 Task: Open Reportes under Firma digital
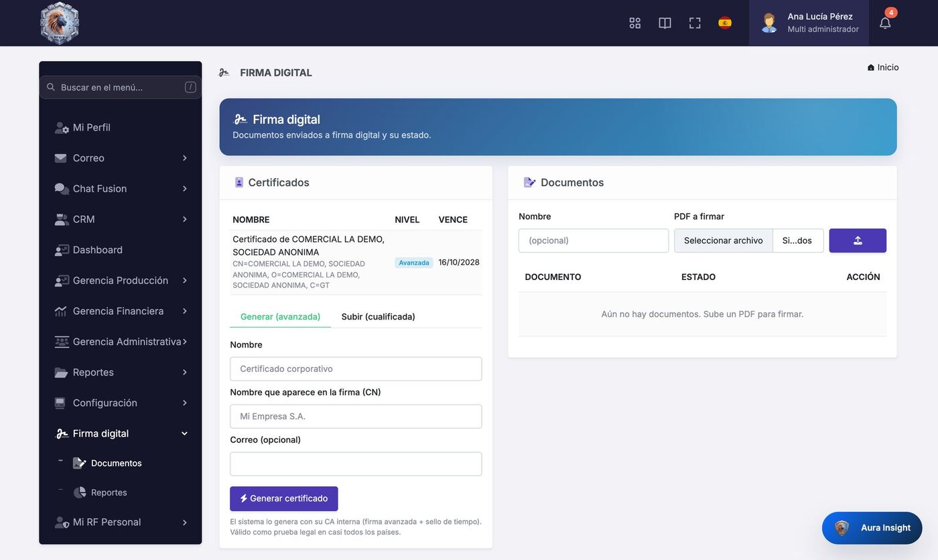[109, 492]
